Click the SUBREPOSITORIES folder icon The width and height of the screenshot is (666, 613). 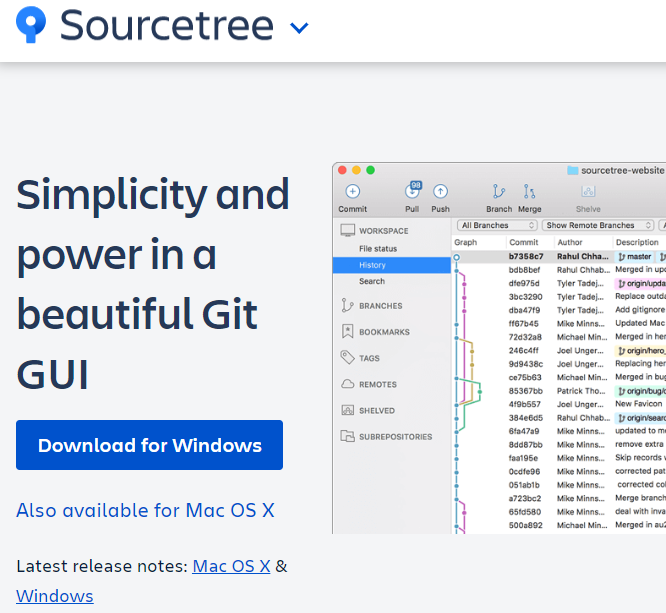pos(347,436)
